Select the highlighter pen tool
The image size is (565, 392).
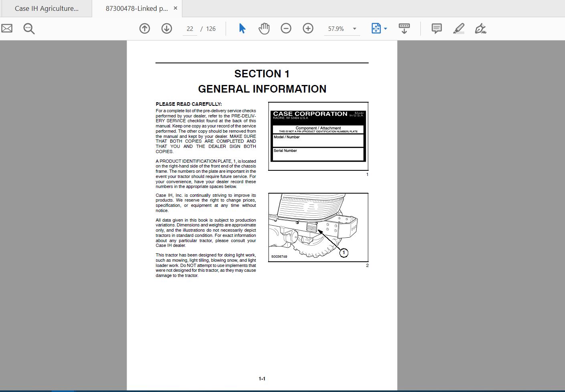[459, 28]
